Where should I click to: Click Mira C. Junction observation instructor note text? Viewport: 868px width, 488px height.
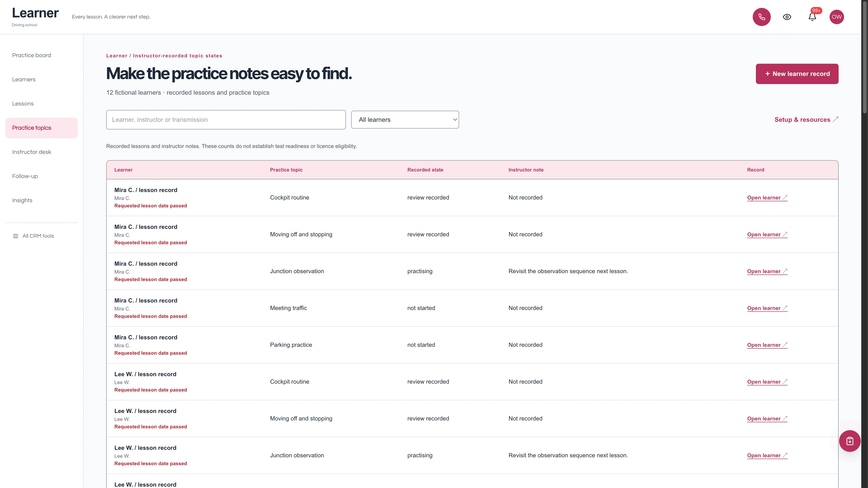tap(568, 271)
